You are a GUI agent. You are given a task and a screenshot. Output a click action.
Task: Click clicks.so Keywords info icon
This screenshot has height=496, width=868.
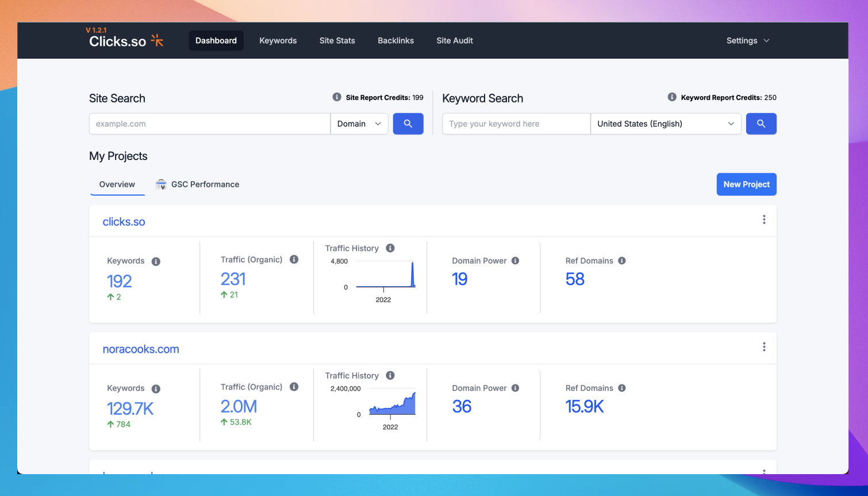pos(156,261)
